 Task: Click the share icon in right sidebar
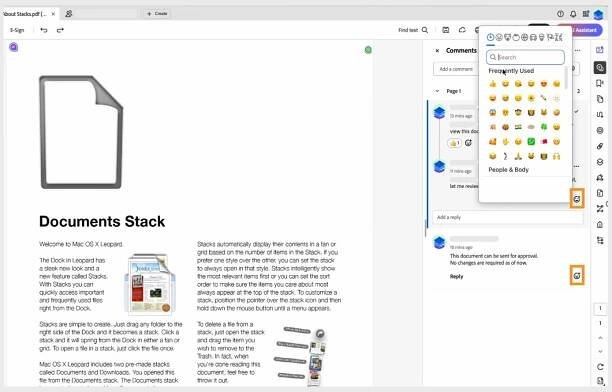coord(600,50)
